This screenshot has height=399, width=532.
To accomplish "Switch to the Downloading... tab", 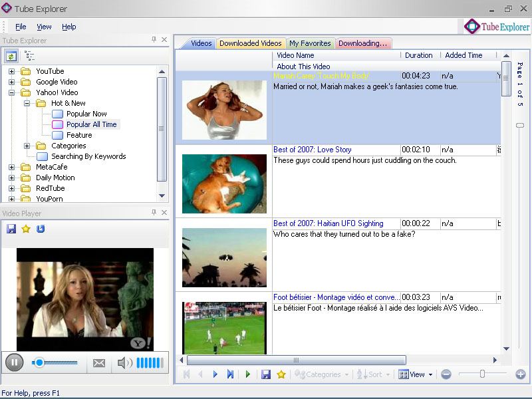I will (x=362, y=43).
